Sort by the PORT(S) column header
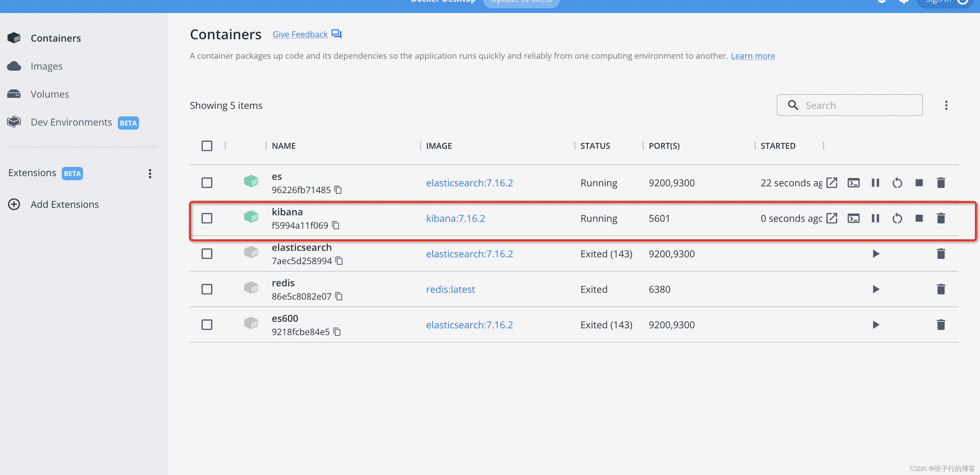Viewport: 980px width, 475px height. pos(664,146)
